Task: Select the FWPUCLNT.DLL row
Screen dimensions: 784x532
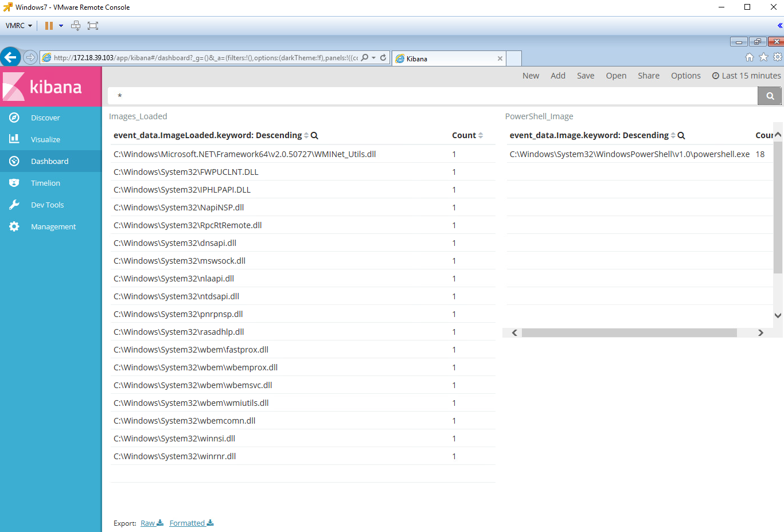Action: (x=303, y=172)
